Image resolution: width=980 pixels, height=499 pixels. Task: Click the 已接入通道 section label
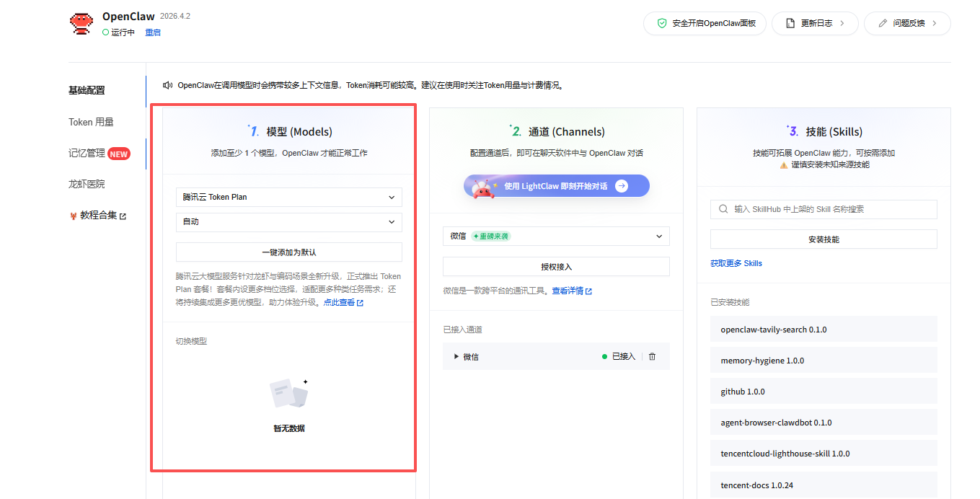click(x=462, y=330)
